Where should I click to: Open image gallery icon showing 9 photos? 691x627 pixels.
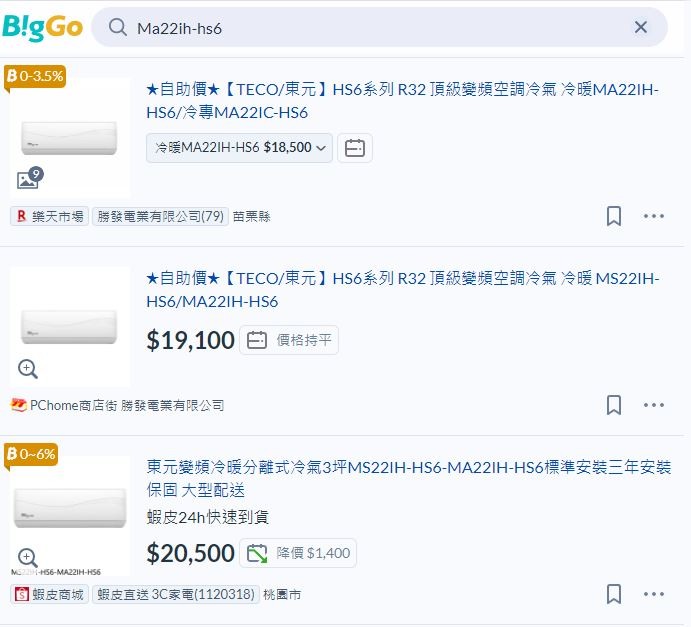pos(30,178)
